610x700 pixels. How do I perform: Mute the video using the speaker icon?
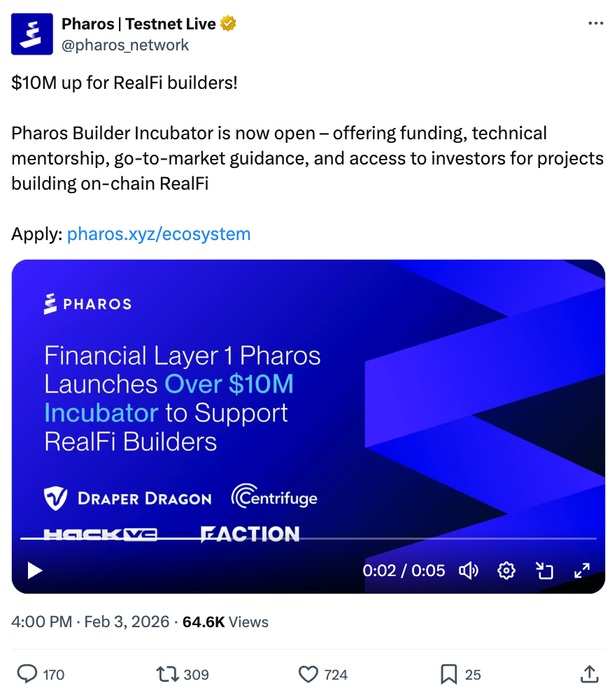point(468,570)
